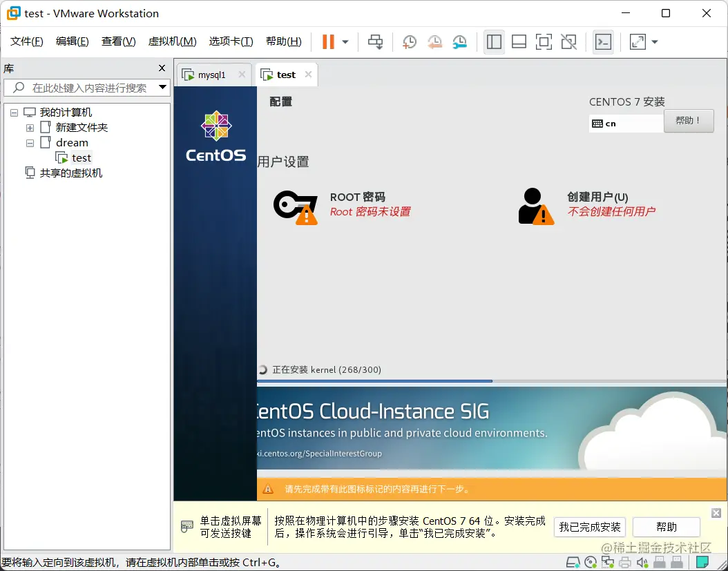728x571 pixels.
Task: Close the test tab
Action: (308, 75)
